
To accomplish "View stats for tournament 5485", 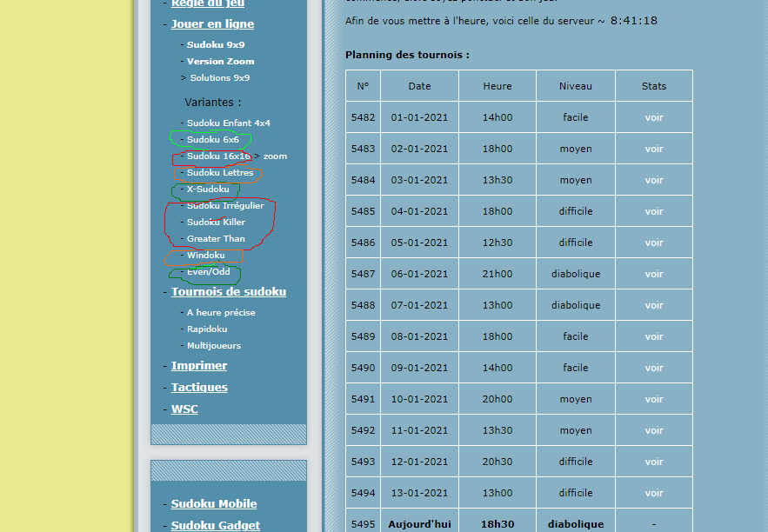I will pyautogui.click(x=654, y=211).
